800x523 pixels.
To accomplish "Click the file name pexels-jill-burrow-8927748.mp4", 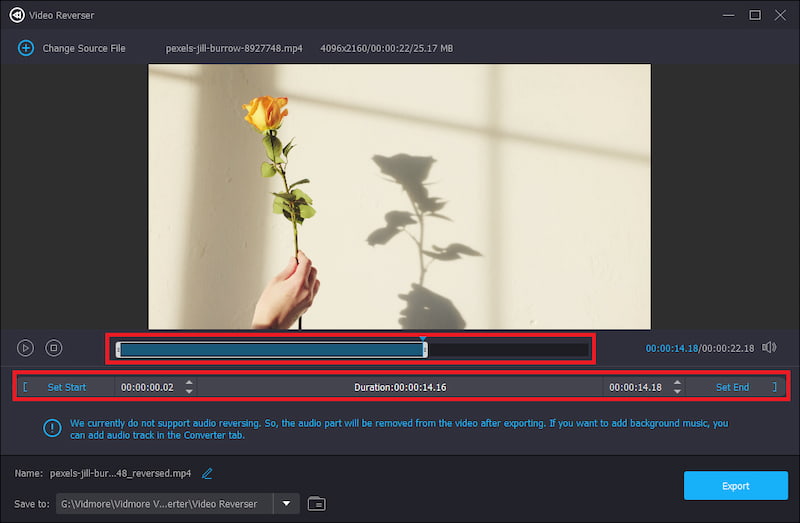I will [234, 48].
